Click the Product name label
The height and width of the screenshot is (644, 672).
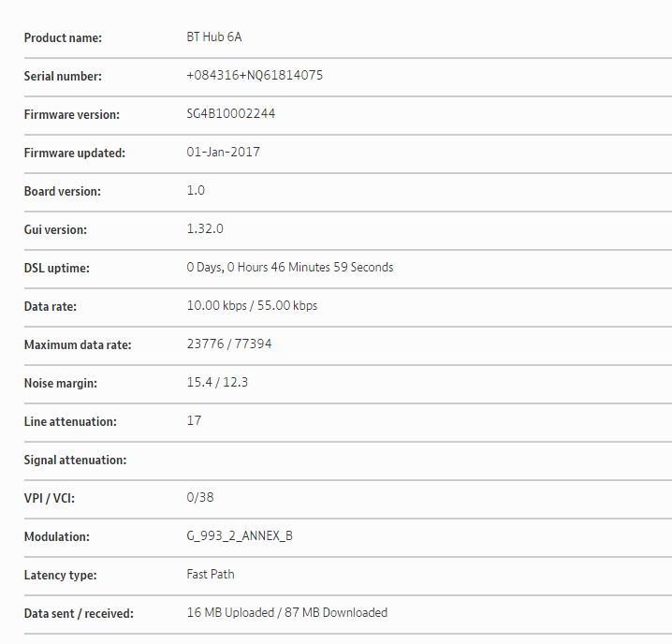[x=63, y=37]
